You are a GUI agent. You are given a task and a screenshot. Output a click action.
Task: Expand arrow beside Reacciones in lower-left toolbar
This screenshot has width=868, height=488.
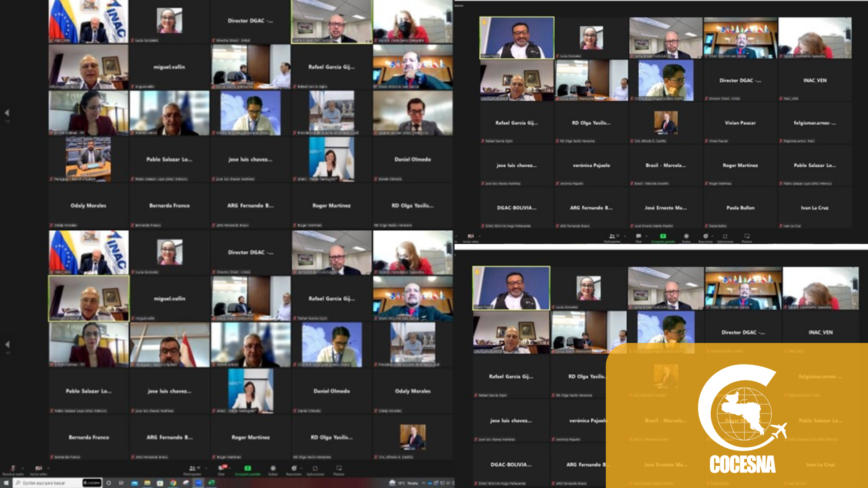click(x=301, y=468)
